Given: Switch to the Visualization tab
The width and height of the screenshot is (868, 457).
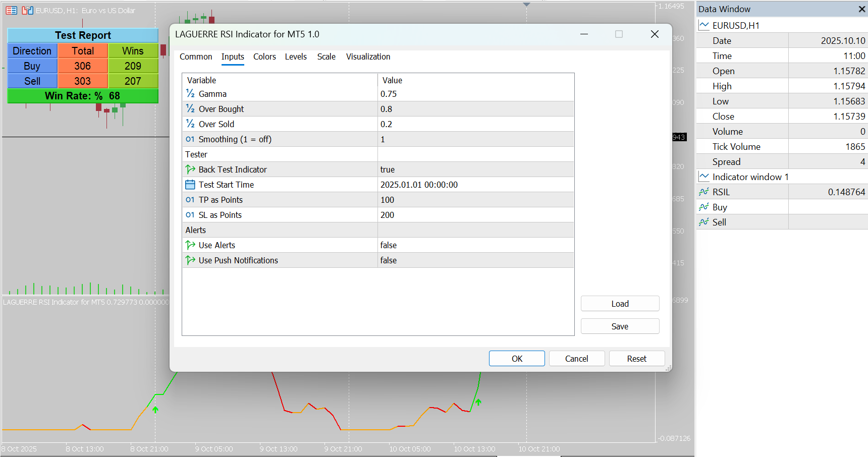Looking at the screenshot, I should (368, 56).
